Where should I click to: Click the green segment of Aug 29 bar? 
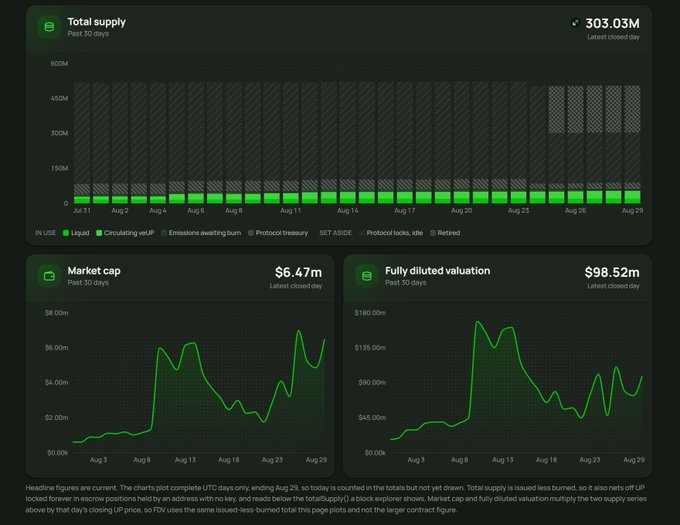click(632, 197)
